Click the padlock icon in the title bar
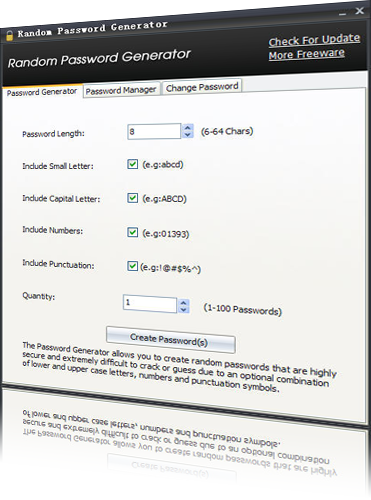 pyautogui.click(x=9, y=35)
